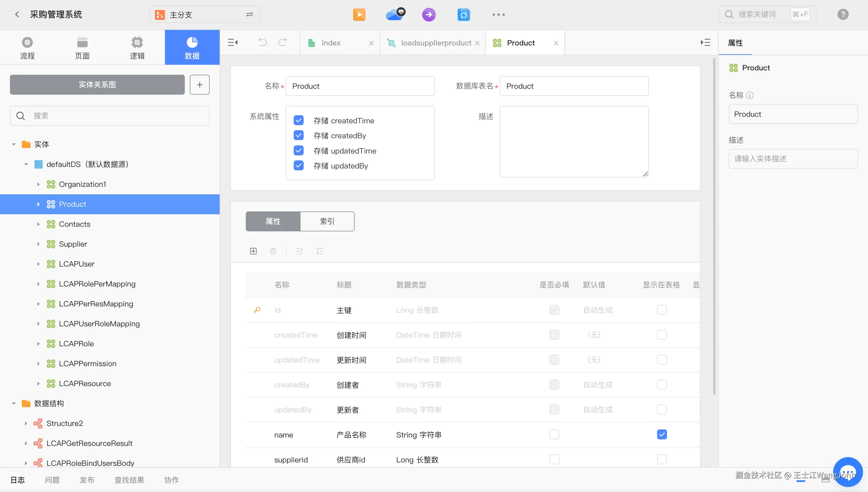Open the cloud publish icon
The width and height of the screenshot is (868, 492).
[394, 15]
